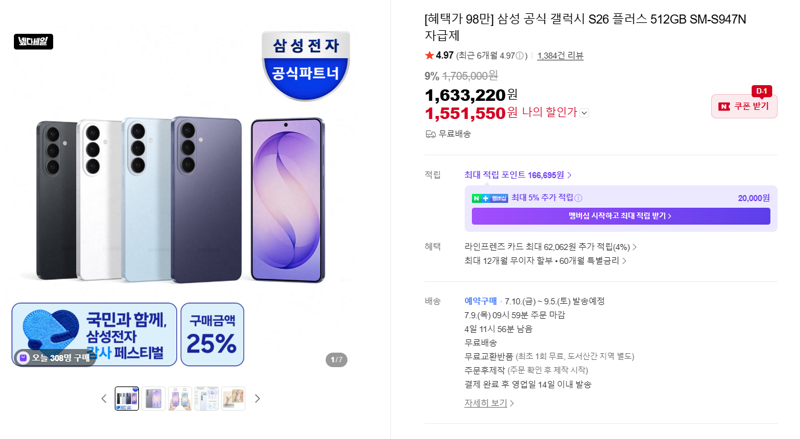
Task: Open 라인프렌즈 카드 추가 적립 benefit details
Action: coord(550,247)
